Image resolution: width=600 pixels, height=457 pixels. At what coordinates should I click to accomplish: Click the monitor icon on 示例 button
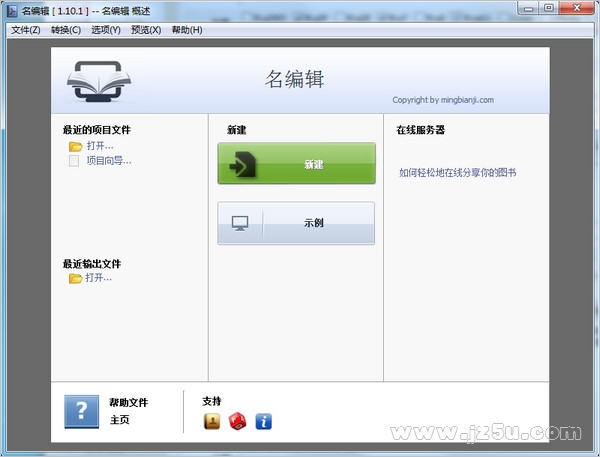240,223
